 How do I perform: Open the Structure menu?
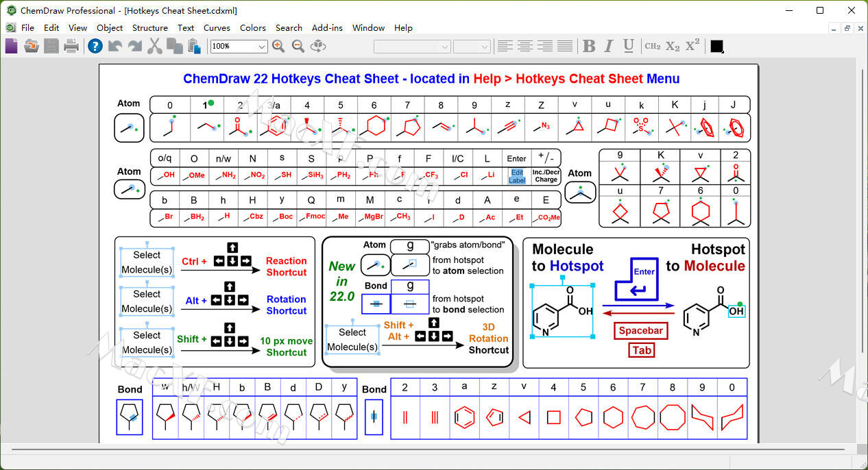pos(149,27)
